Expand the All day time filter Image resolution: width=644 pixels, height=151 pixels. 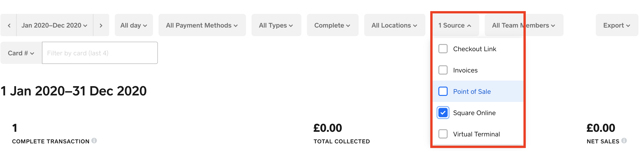pyautogui.click(x=134, y=25)
